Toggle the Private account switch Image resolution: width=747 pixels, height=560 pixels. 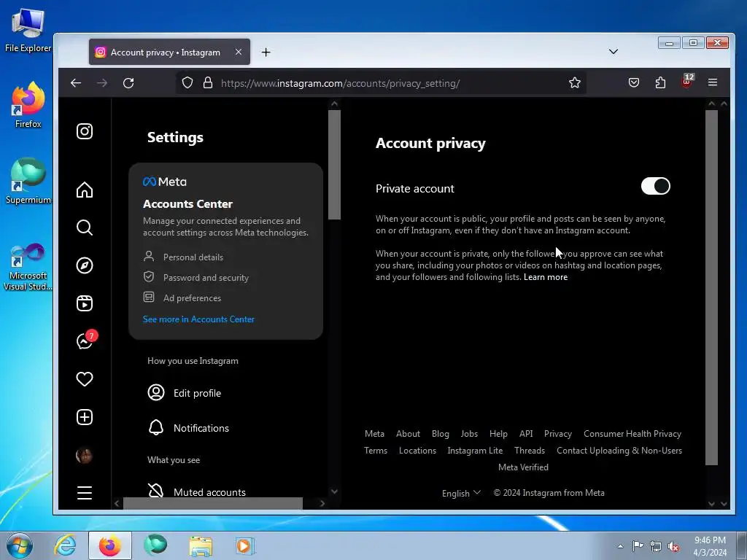click(x=655, y=186)
